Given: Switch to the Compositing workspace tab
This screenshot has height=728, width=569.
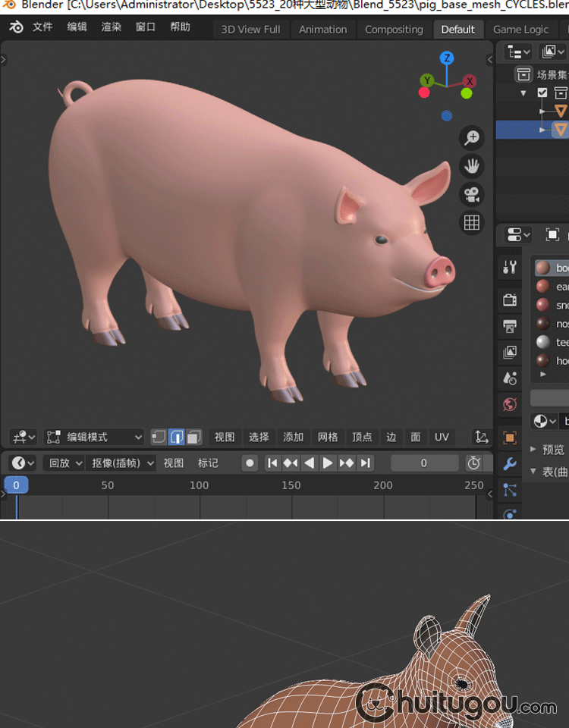Looking at the screenshot, I should pos(394,30).
